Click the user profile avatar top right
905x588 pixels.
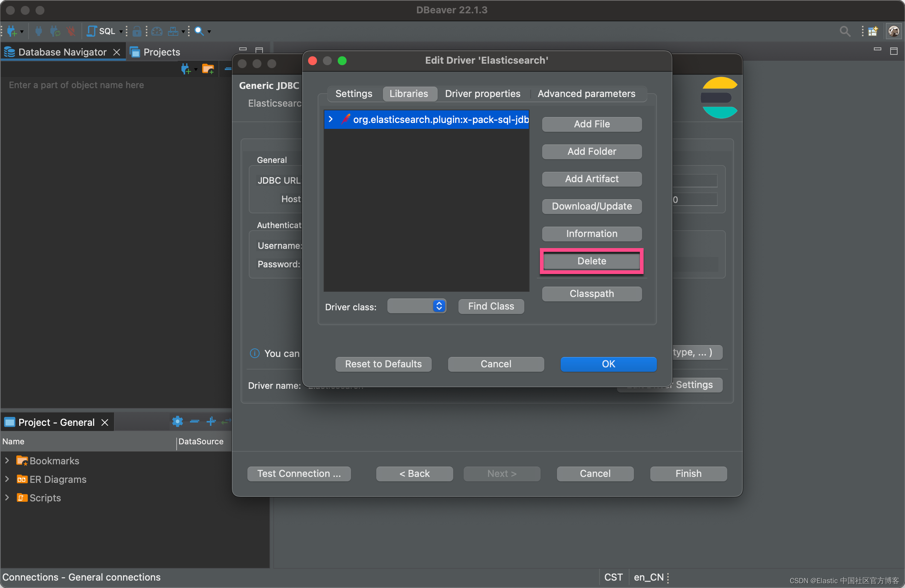(x=894, y=31)
